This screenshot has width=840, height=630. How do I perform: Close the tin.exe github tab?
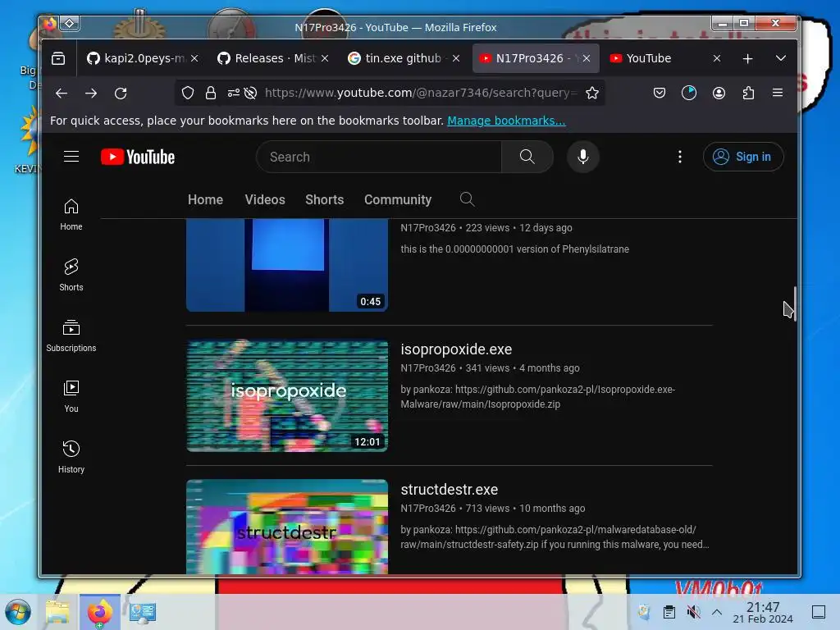456,58
